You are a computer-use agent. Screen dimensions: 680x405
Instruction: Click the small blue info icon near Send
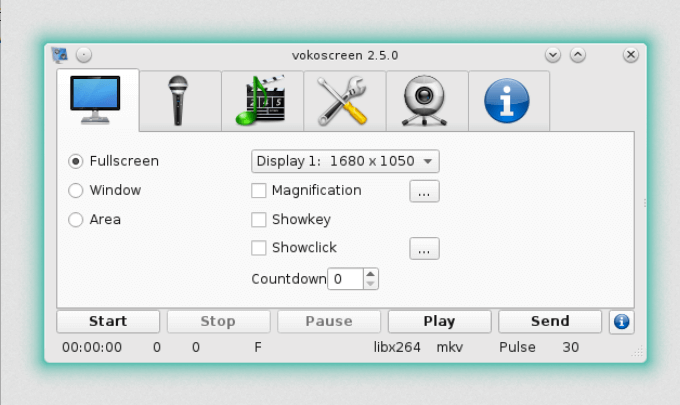click(621, 322)
